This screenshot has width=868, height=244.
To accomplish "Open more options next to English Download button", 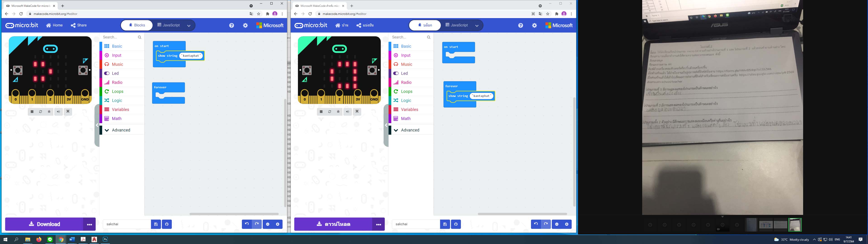I will tap(89, 224).
